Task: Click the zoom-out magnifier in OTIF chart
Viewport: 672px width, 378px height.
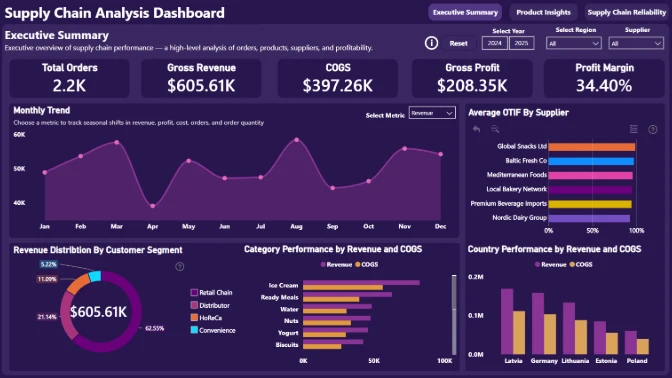Action: (x=495, y=129)
